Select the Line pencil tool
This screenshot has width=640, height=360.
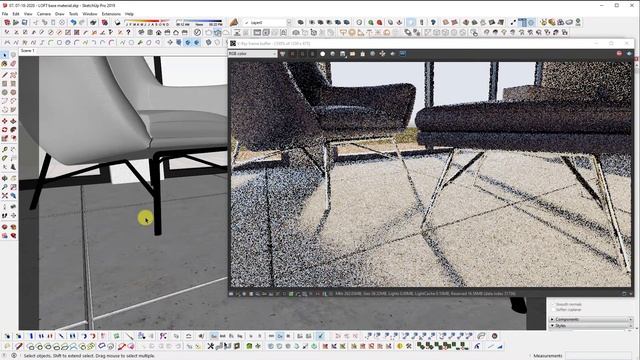tap(4, 75)
